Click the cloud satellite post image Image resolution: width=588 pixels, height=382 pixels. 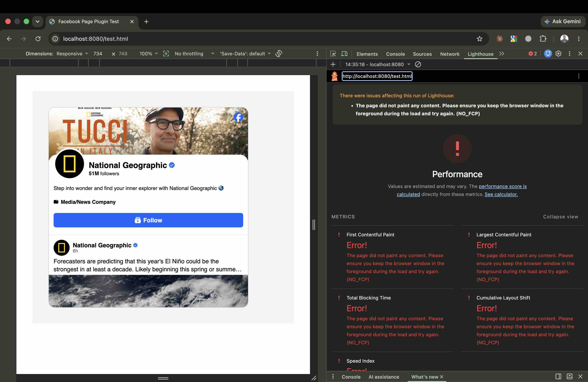(148, 291)
